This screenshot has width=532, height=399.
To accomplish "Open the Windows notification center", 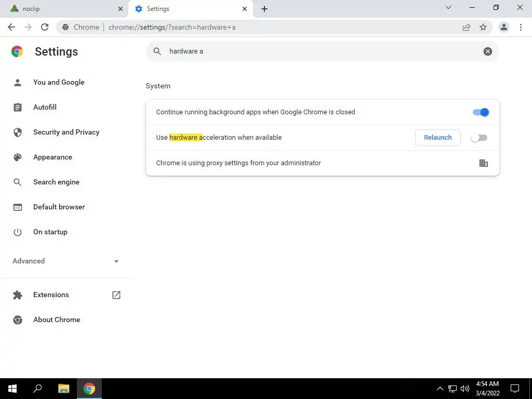I will point(515,389).
